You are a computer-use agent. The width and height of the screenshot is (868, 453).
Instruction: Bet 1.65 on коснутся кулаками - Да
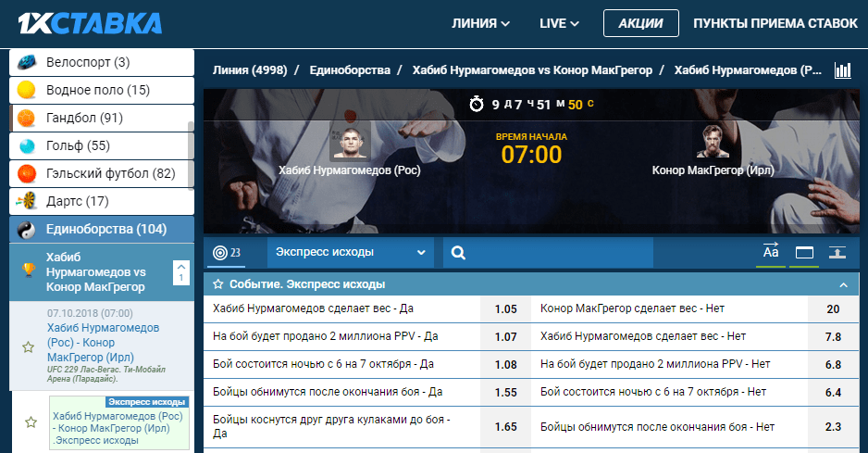(505, 427)
